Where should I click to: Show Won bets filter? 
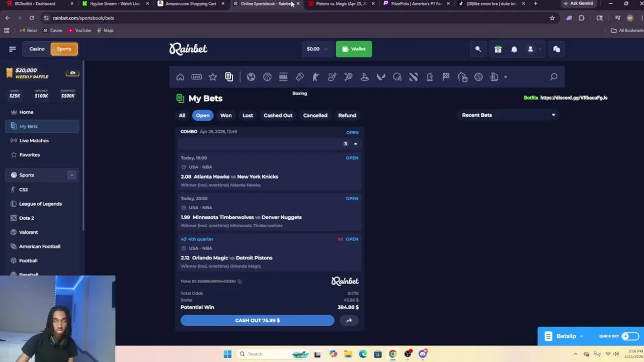[x=226, y=115]
